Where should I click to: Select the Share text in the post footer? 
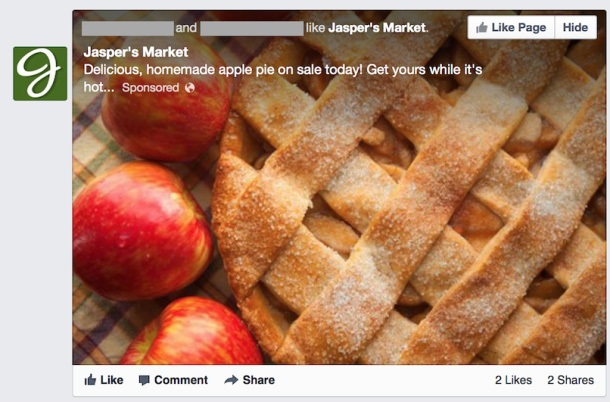click(x=258, y=380)
